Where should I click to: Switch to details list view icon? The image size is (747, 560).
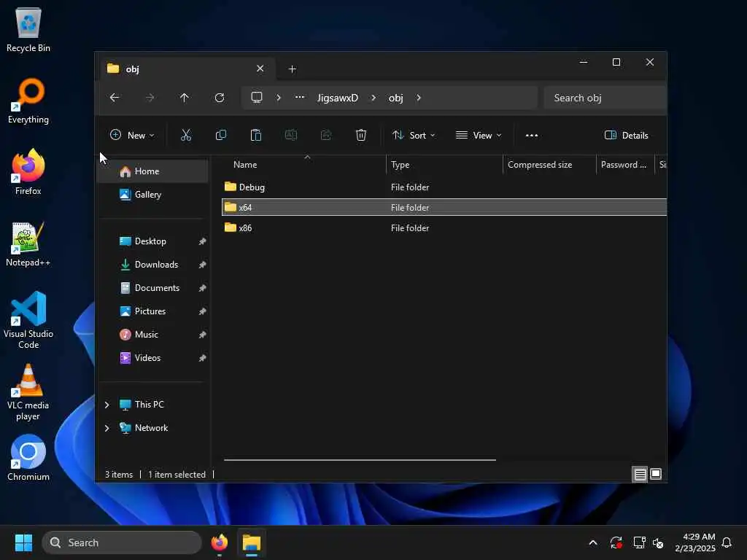click(x=640, y=474)
